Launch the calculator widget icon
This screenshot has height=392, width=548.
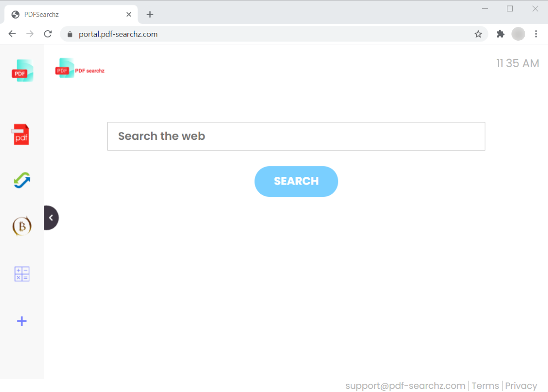tap(21, 274)
